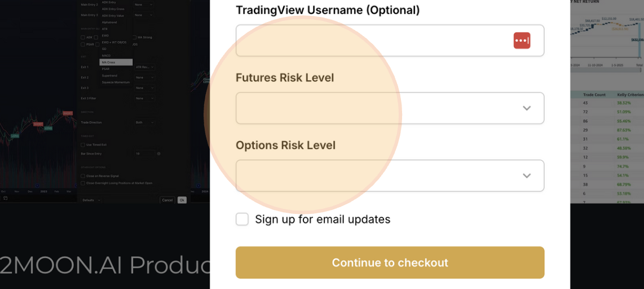
Task: Check the Close on Reverse Signal option
Action: click(x=83, y=176)
